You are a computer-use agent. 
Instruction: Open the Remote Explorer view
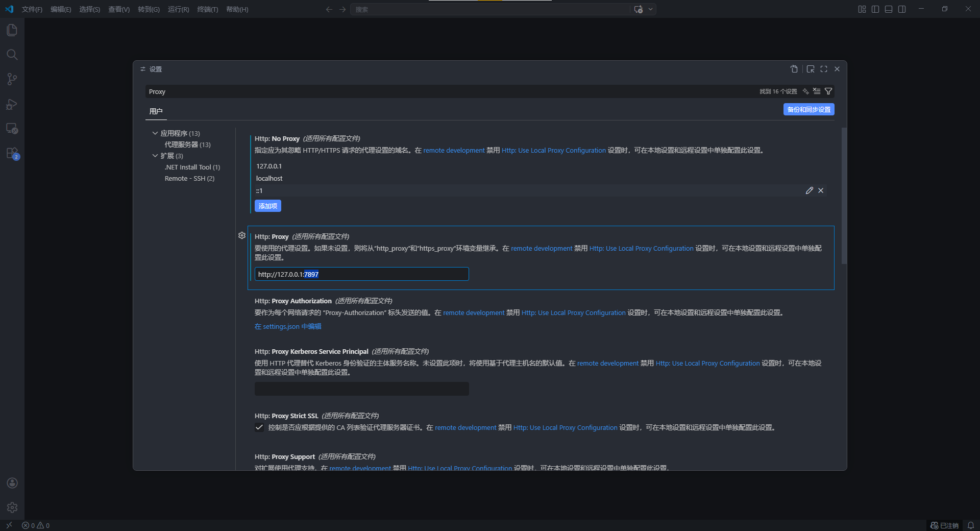tap(12, 129)
